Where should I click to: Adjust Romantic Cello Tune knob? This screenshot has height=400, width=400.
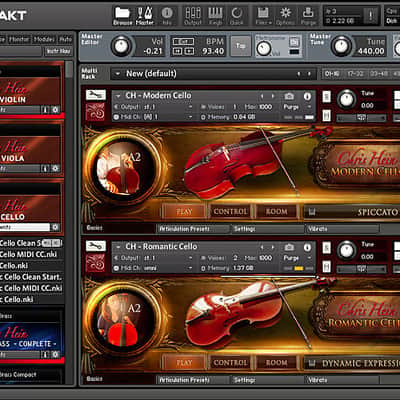(x=346, y=250)
